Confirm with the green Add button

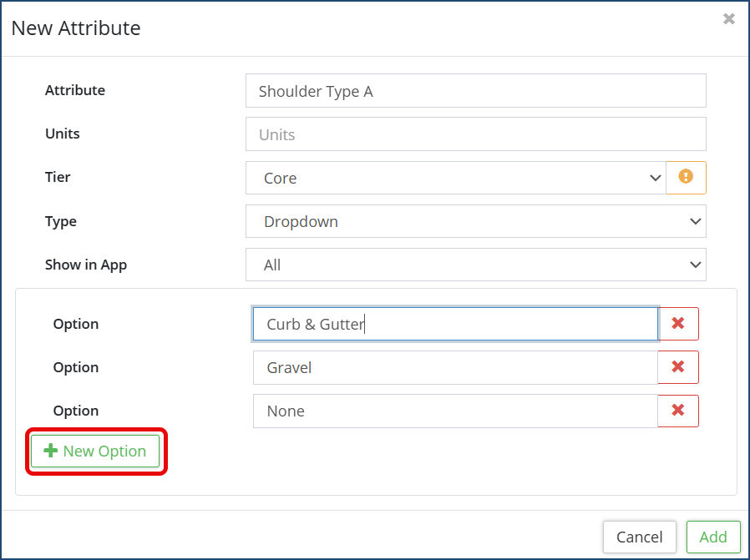pos(713,537)
